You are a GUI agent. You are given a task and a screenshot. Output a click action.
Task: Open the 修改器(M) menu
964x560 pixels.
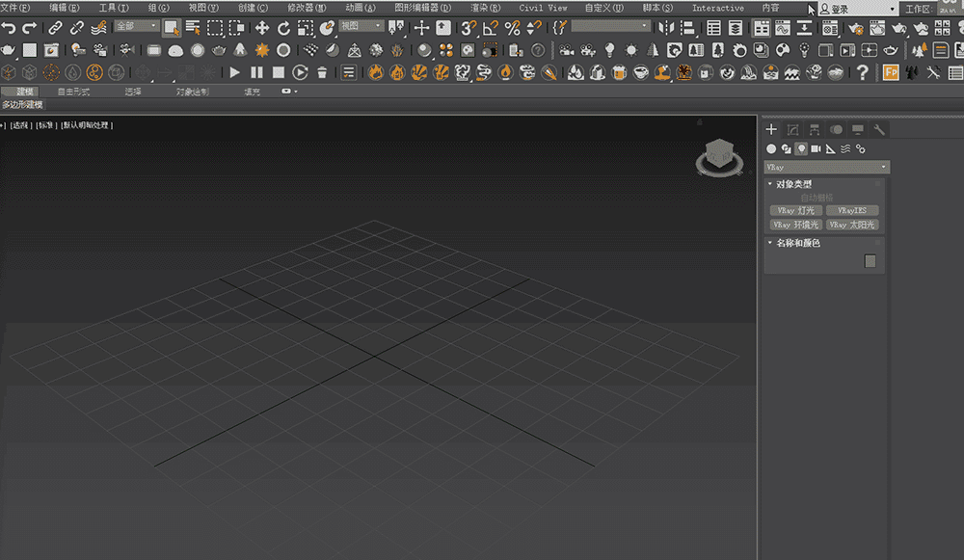pyautogui.click(x=307, y=8)
